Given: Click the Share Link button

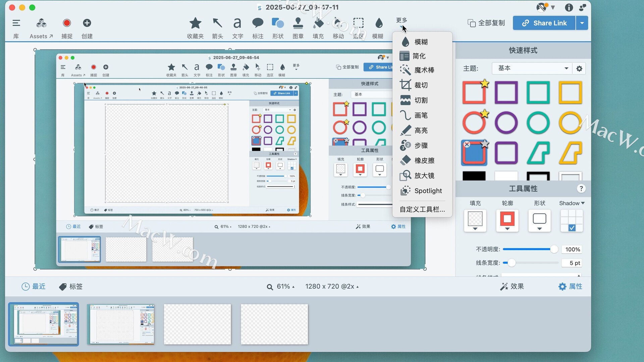Looking at the screenshot, I should tap(544, 23).
